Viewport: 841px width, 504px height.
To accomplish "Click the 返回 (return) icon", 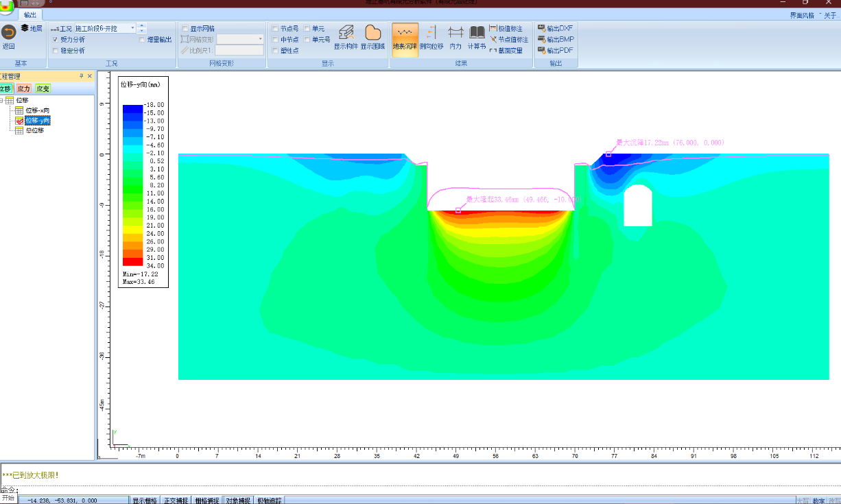I will 9,33.
